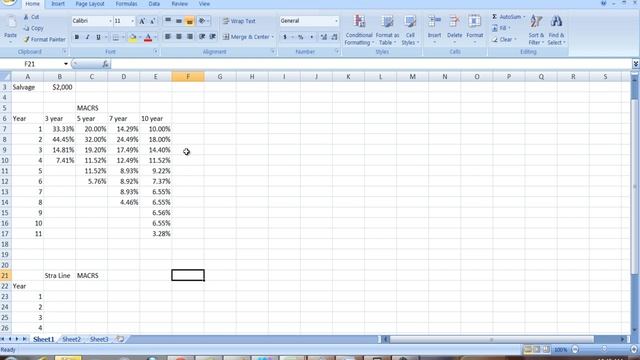
Task: Apply the red font color
Action: [x=148, y=38]
